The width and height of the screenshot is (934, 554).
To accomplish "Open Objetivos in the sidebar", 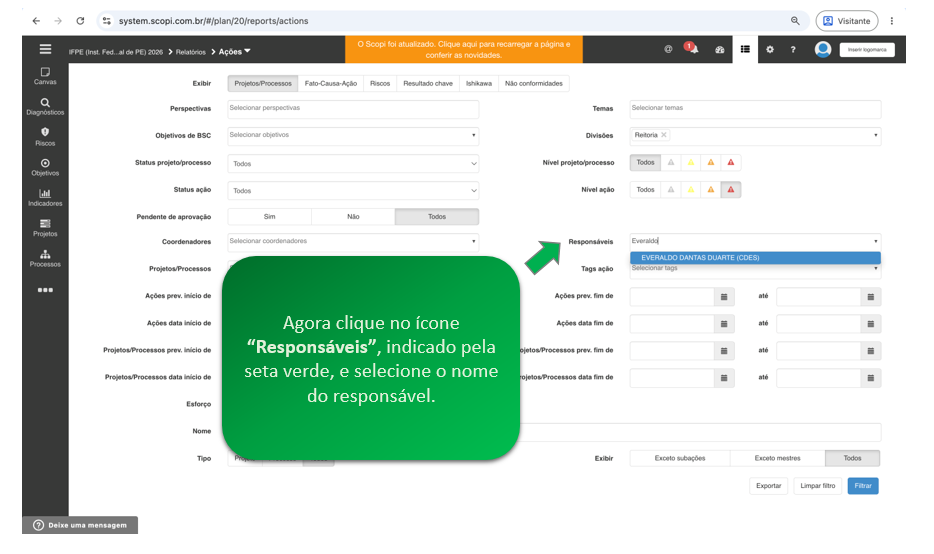I will [x=45, y=167].
